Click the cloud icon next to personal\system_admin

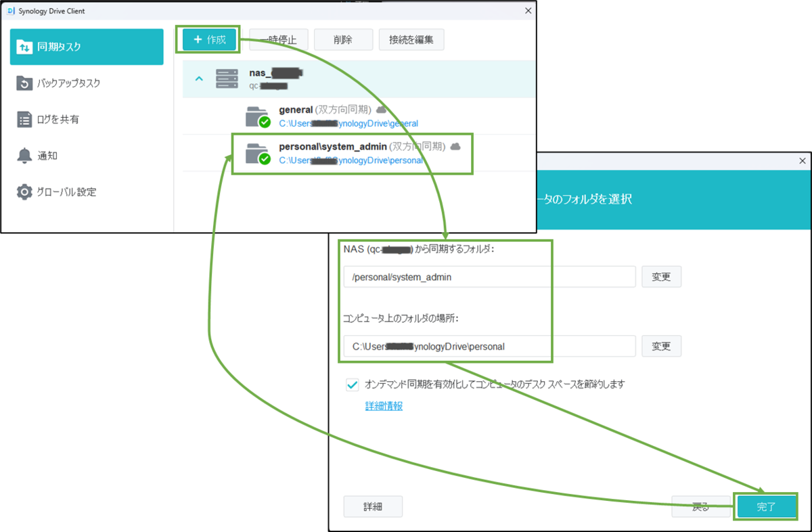point(455,146)
